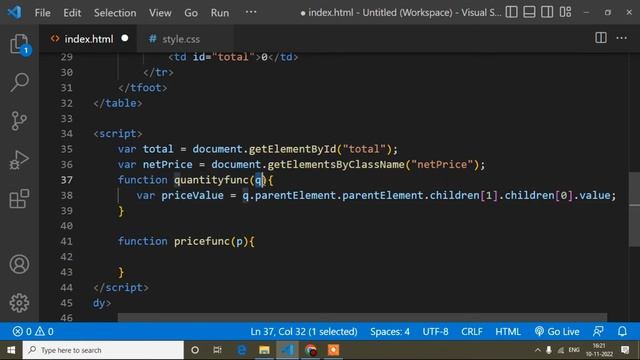Open the Manage gear settings icon
Image resolution: width=640 pixels, height=360 pixels.
click(x=19, y=303)
